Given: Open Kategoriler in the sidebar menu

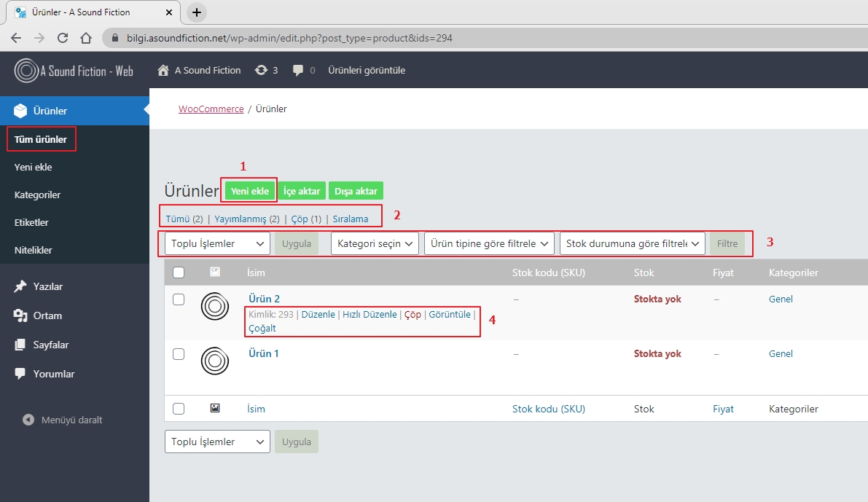Looking at the screenshot, I should (37, 195).
